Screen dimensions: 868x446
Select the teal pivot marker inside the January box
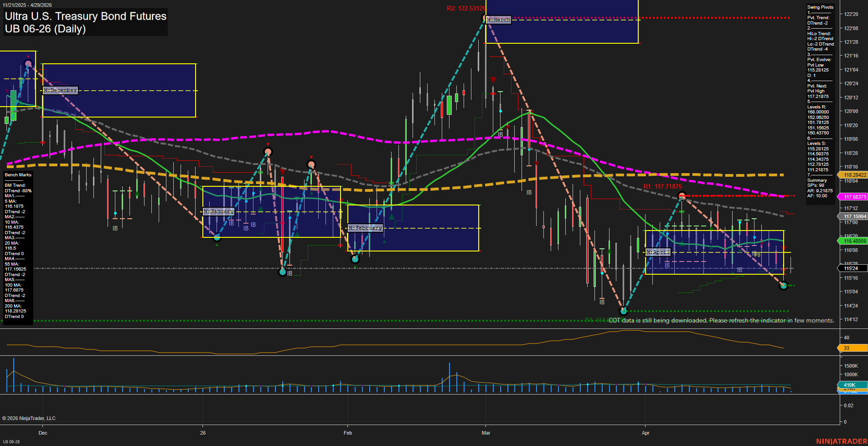point(217,237)
